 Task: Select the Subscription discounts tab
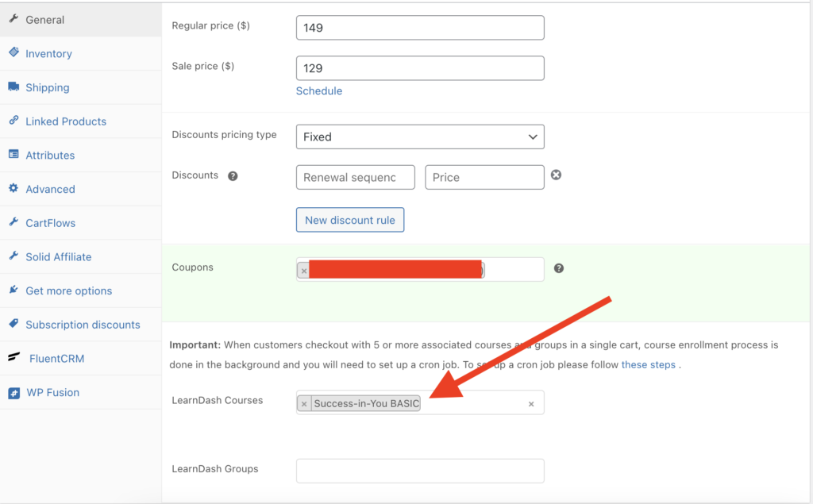coord(83,325)
